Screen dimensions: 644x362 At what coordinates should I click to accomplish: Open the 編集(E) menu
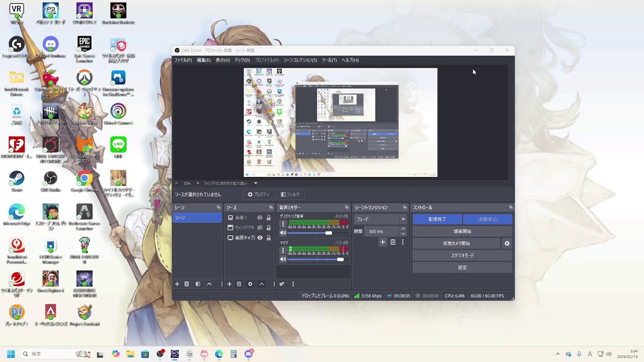[x=204, y=60]
